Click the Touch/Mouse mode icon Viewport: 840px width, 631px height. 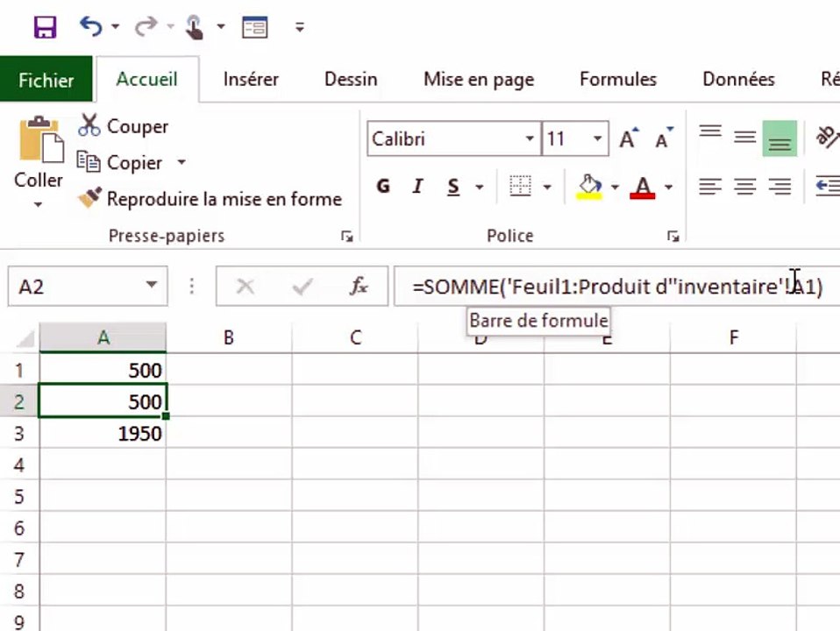pos(194,27)
